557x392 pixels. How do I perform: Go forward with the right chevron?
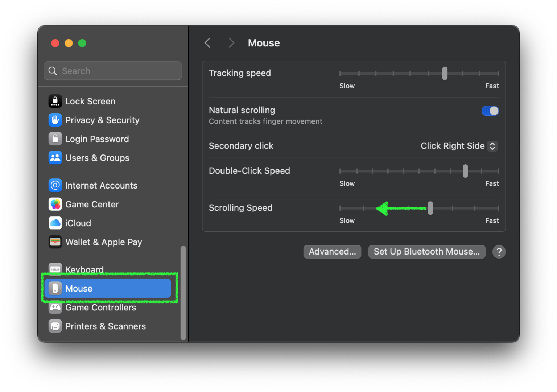pyautogui.click(x=231, y=43)
